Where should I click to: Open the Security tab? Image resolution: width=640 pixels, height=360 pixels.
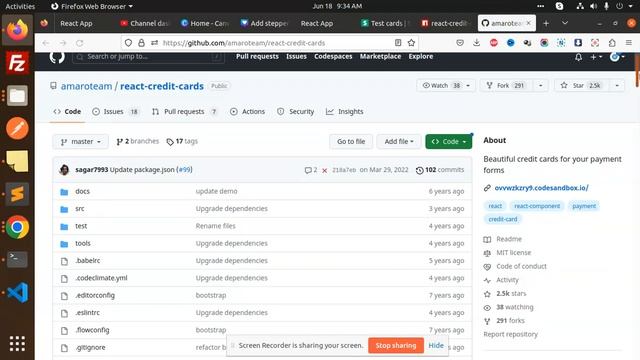pyautogui.click(x=296, y=111)
